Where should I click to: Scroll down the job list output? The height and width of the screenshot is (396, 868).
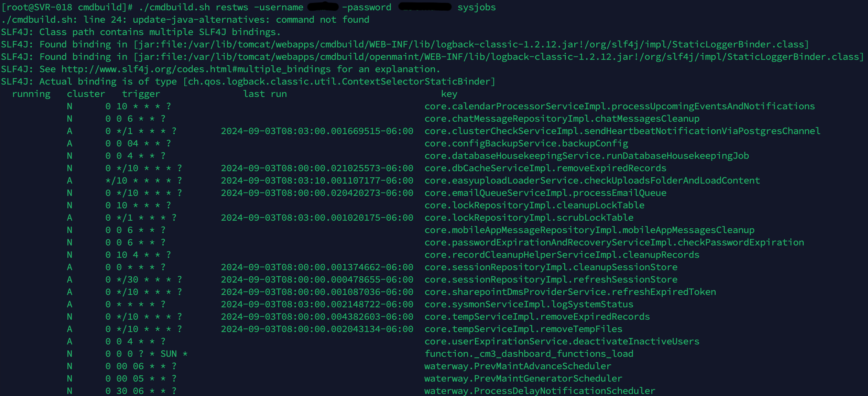434,249
